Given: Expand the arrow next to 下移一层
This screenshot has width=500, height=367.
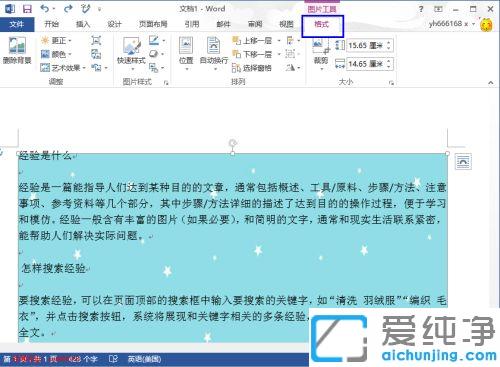Looking at the screenshot, I should [x=279, y=54].
